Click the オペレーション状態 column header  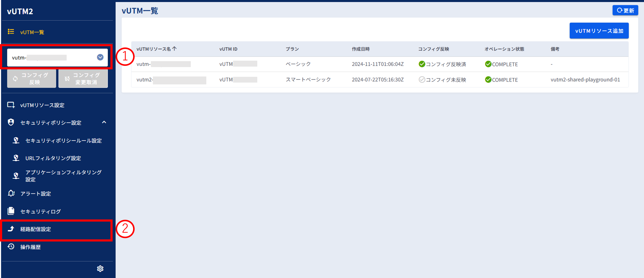click(x=504, y=49)
